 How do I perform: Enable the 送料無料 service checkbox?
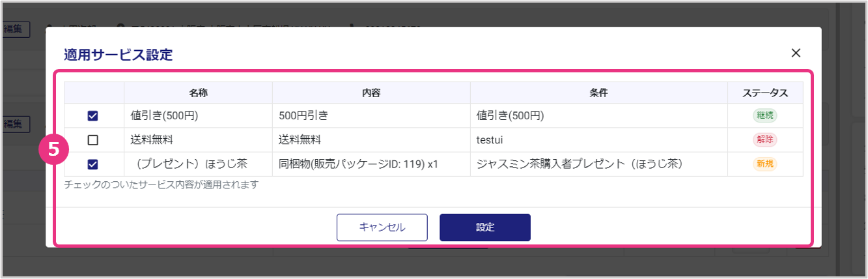pos(92,140)
